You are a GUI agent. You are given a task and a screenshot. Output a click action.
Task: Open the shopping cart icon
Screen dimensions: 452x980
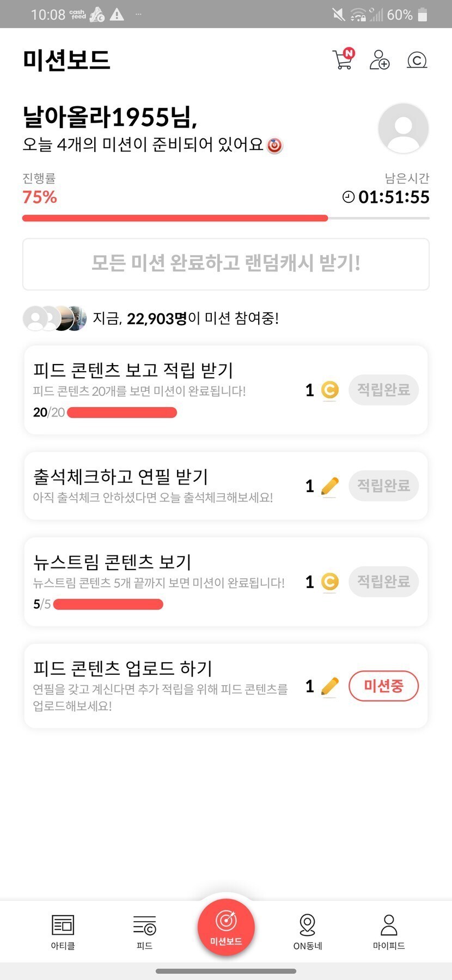[343, 59]
